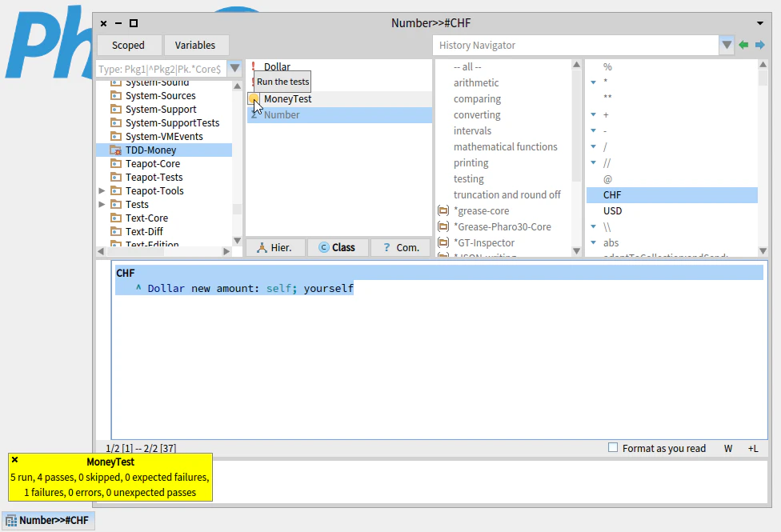Click the *GT-Inspector protocol folder icon

[x=443, y=242]
